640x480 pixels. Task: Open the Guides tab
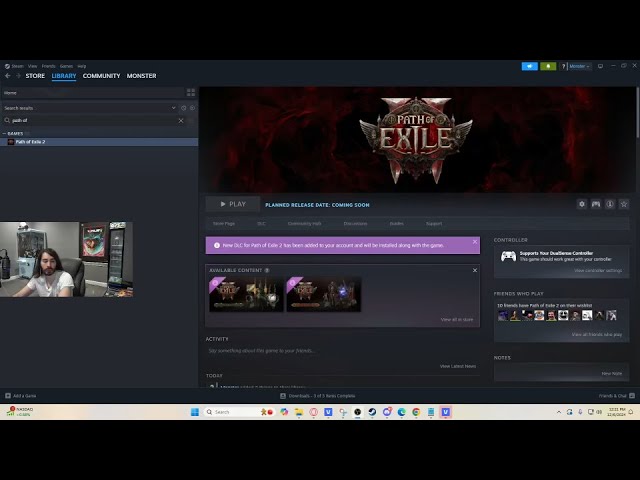397,224
